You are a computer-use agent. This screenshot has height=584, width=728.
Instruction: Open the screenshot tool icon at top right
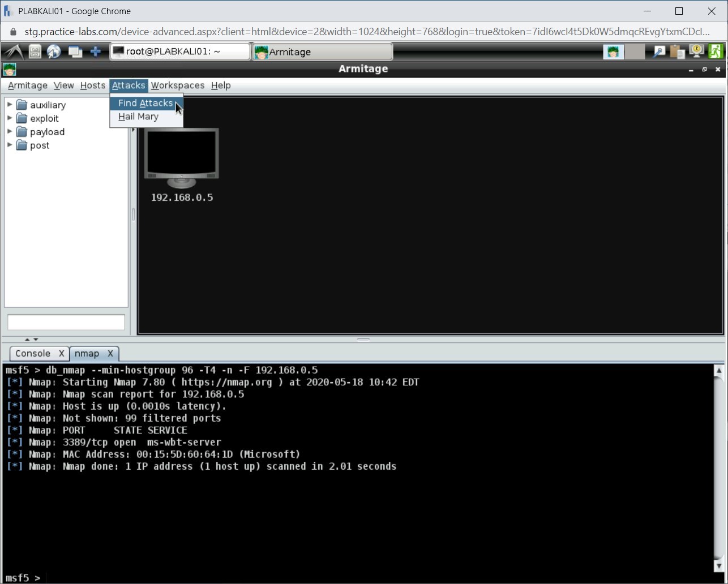point(658,51)
